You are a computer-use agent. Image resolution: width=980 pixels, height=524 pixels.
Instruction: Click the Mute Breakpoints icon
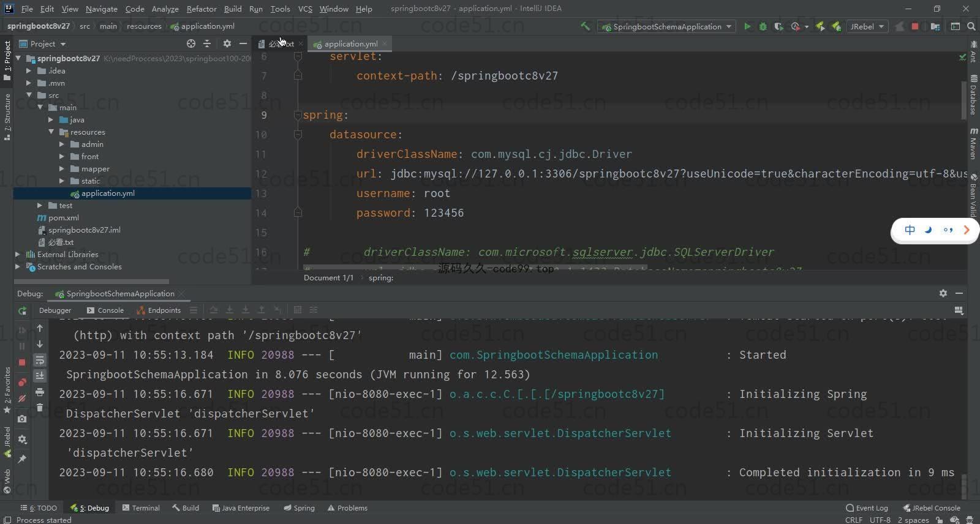coord(22,399)
